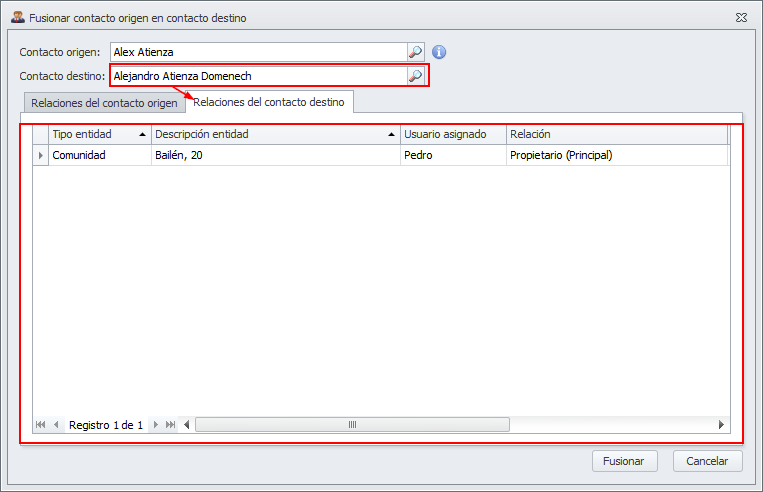Viewport: 763px width, 492px height.
Task: Switch to Relaciones del contacto origen tab
Action: 104,103
